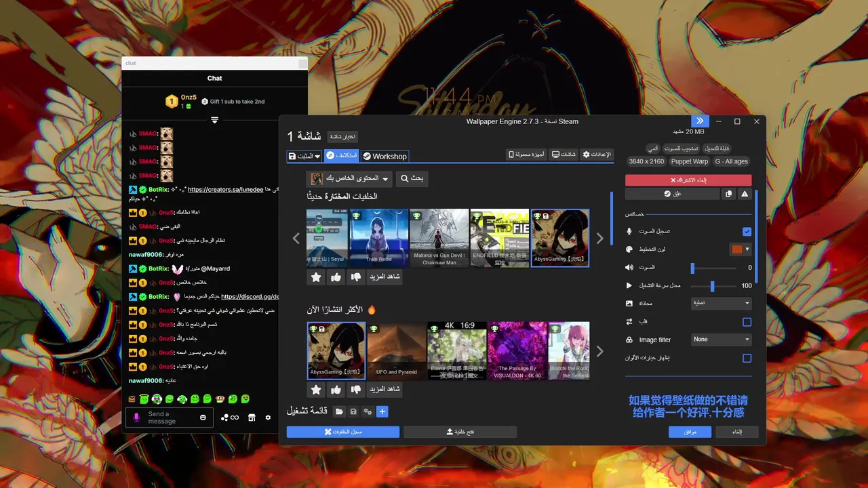Select the Makima vs Gun Devil wallpaper
868x488 pixels.
(439, 238)
